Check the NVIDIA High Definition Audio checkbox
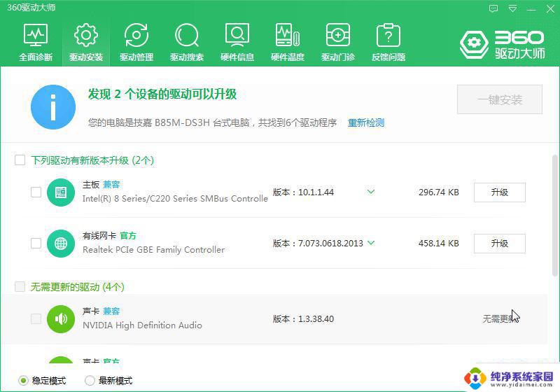Viewport: 560px width, 392px height. pos(36,318)
